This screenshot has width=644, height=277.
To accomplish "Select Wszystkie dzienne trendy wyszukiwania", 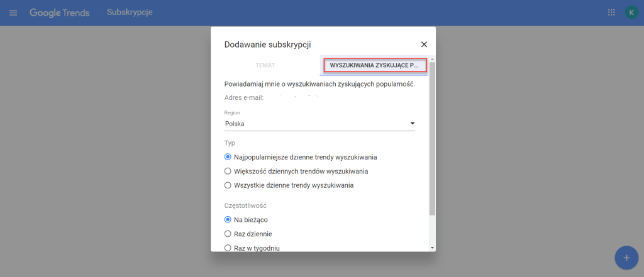I will (289, 185).
